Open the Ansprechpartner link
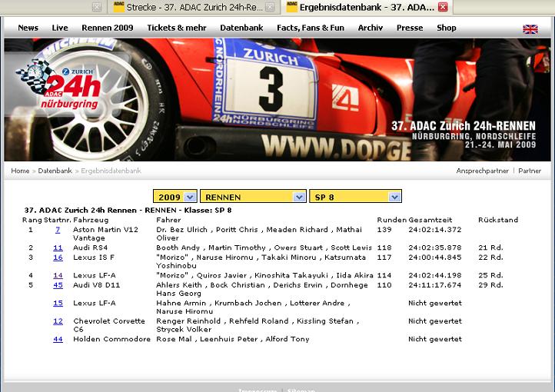555x392 pixels. (x=482, y=171)
